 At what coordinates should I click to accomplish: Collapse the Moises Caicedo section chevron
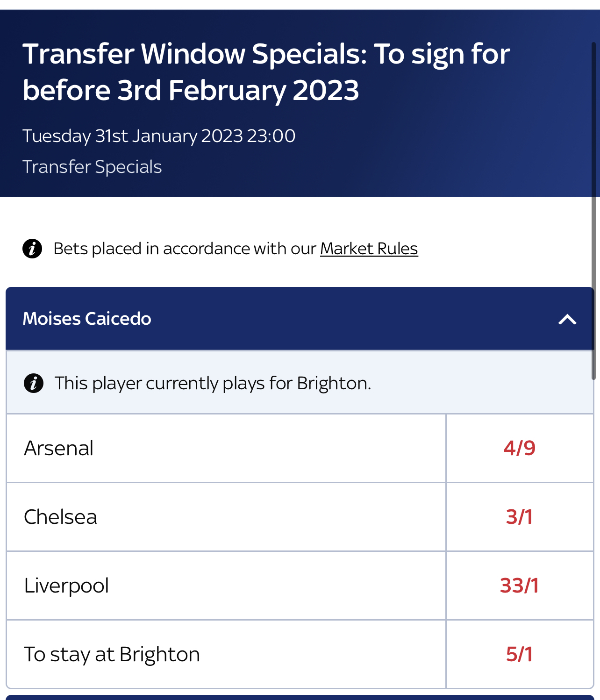[x=567, y=319]
